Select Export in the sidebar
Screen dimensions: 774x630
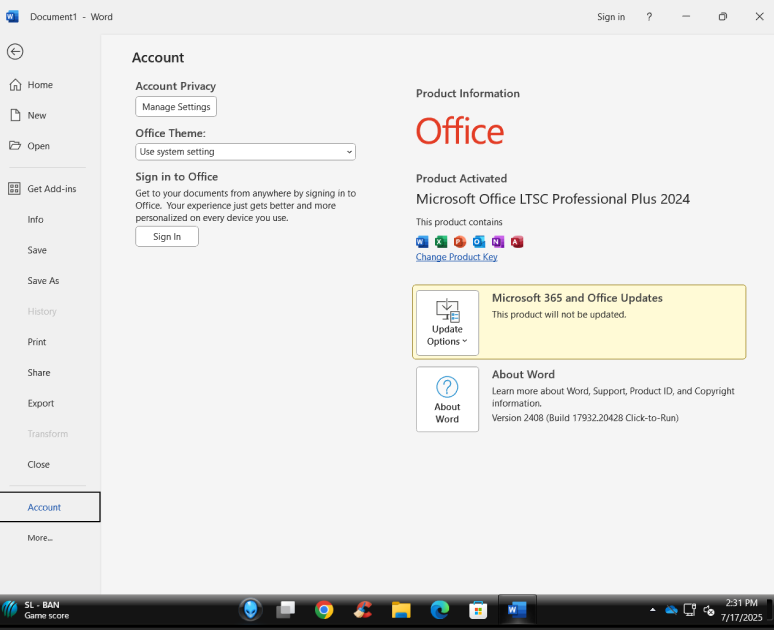42,403
